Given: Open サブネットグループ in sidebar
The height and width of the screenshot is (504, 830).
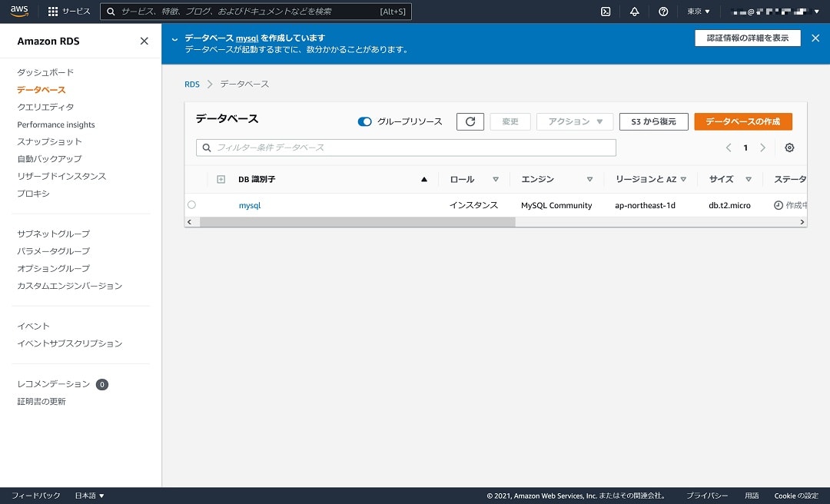Looking at the screenshot, I should 54,234.
